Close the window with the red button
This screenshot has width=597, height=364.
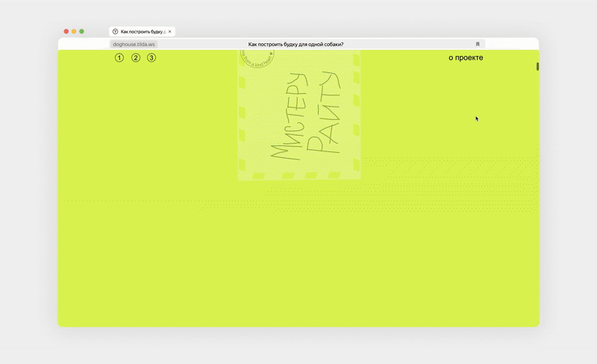coord(66,31)
